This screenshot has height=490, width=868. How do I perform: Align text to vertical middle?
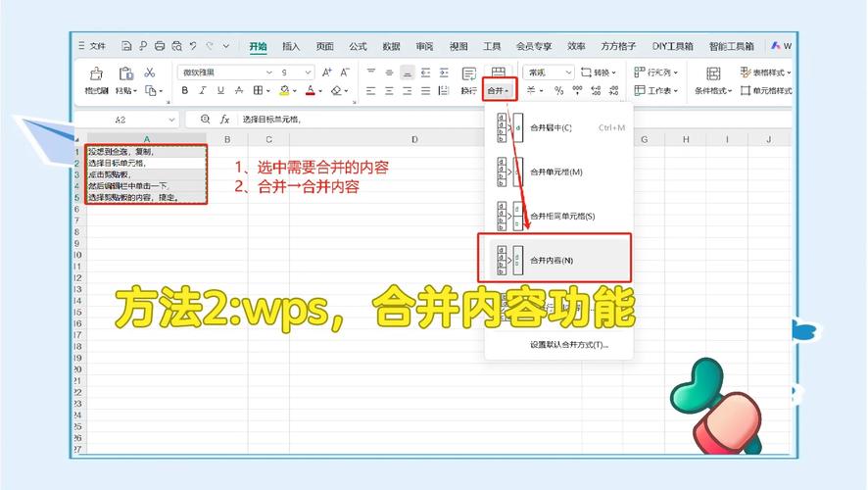[x=389, y=73]
